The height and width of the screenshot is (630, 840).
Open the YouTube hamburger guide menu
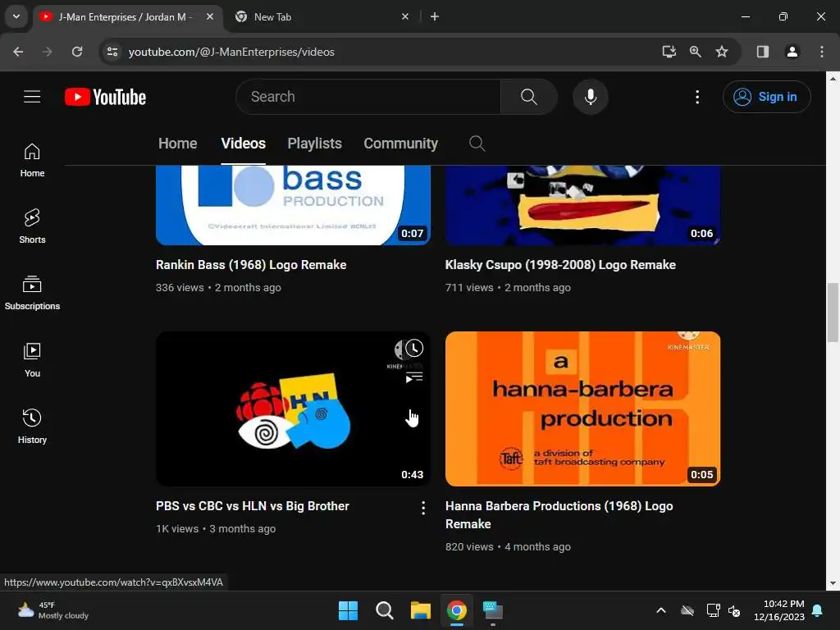coord(32,97)
